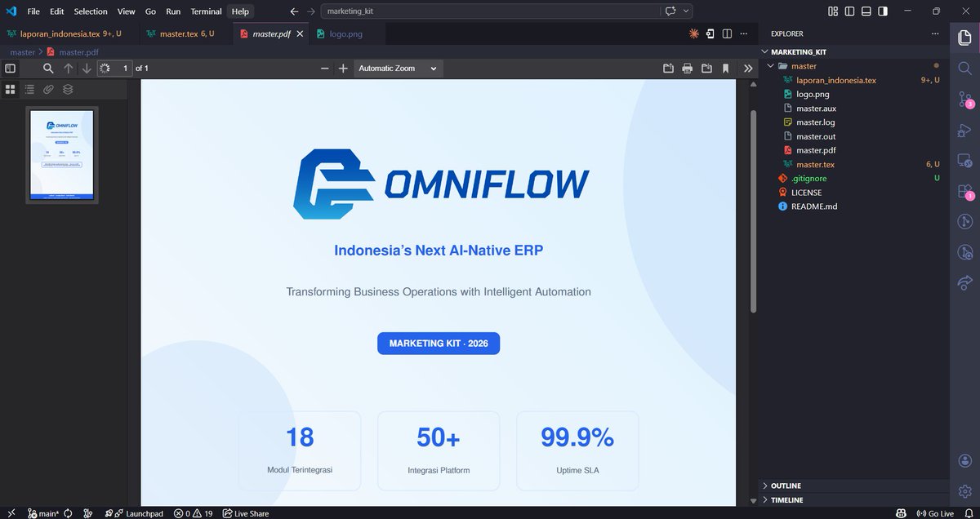980x519 pixels.
Task: Click the PDF page number field
Action: click(115, 69)
